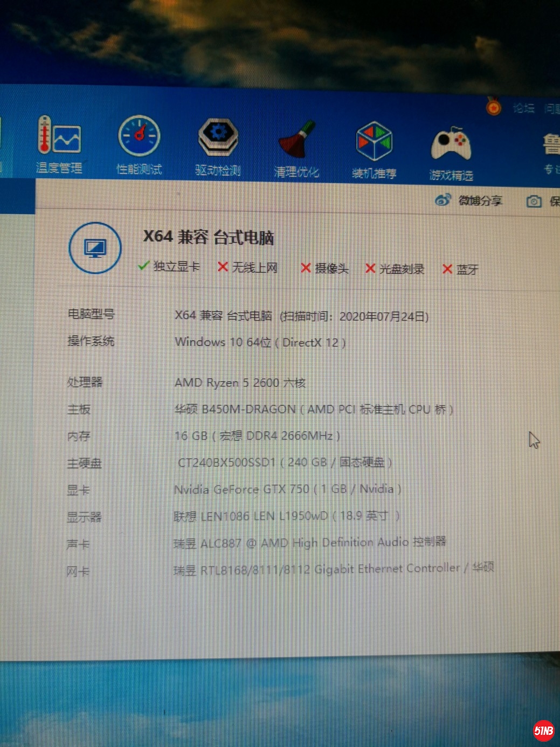Screen dimensions: 560x747
Task: Click the 微博分享 Weibo share icon
Action: 443,200
